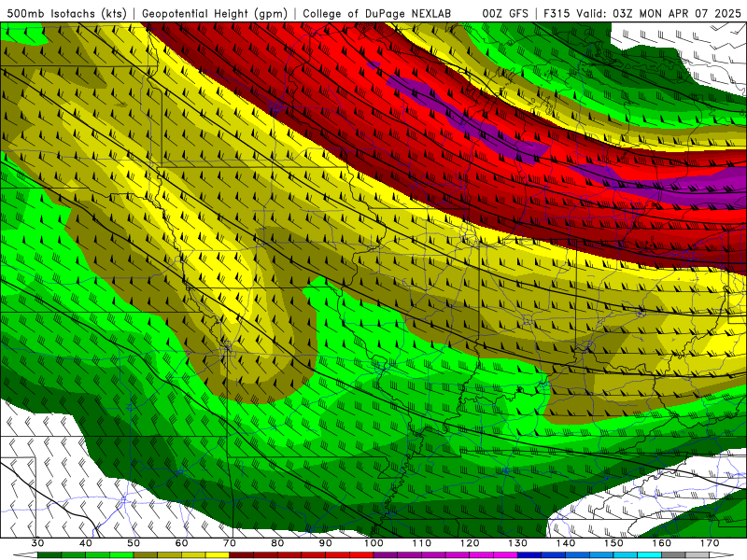The height and width of the screenshot is (560, 747).
Task: Click the colorbar label "90"
Action: click(325, 543)
